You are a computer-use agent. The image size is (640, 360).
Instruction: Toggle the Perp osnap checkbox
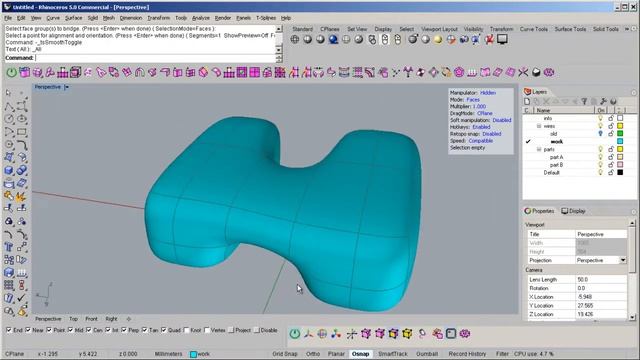point(124,330)
